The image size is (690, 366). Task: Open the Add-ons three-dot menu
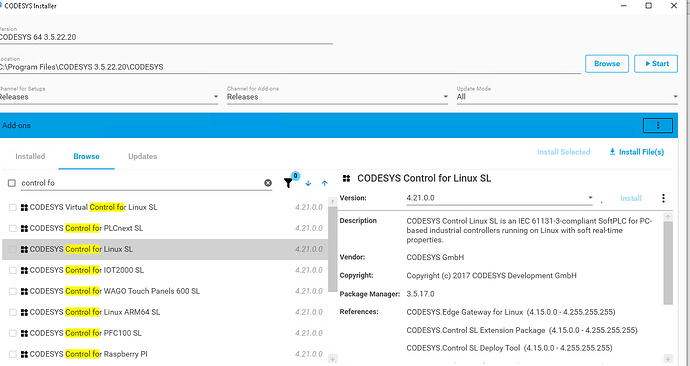click(658, 125)
